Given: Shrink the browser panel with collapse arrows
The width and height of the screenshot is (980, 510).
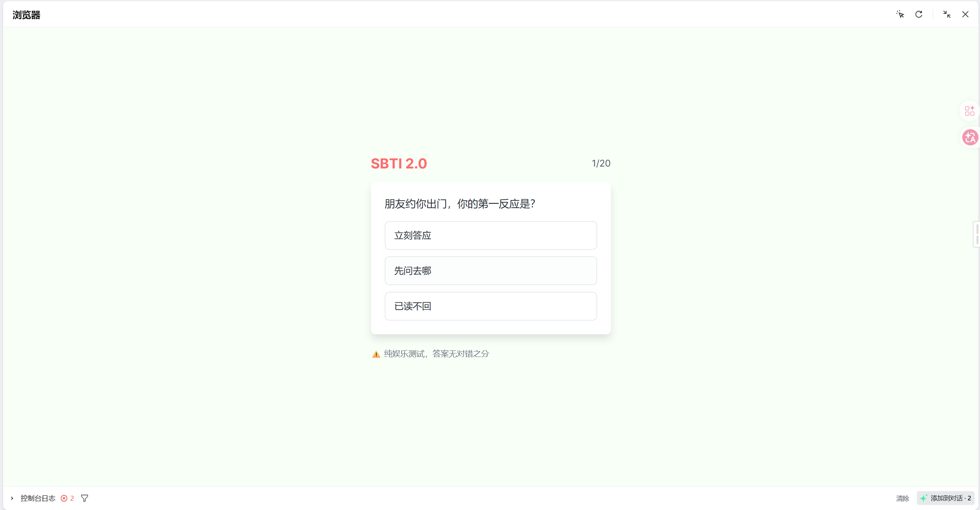Looking at the screenshot, I should tap(947, 15).
